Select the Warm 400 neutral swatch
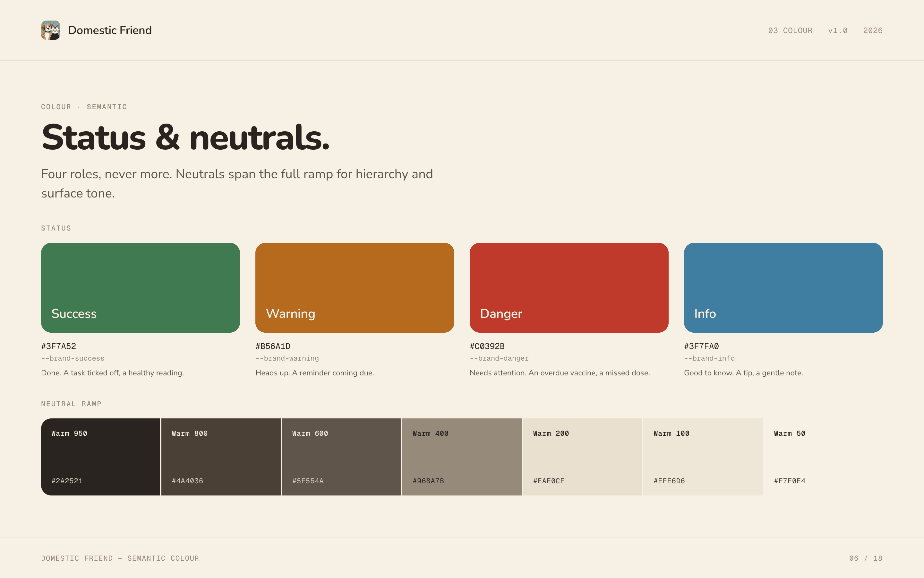 click(x=462, y=457)
